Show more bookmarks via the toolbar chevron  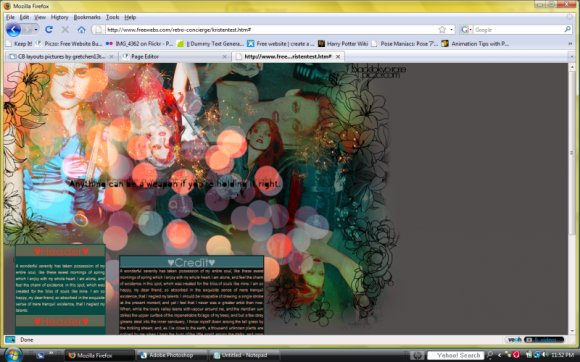pyautogui.click(x=570, y=44)
